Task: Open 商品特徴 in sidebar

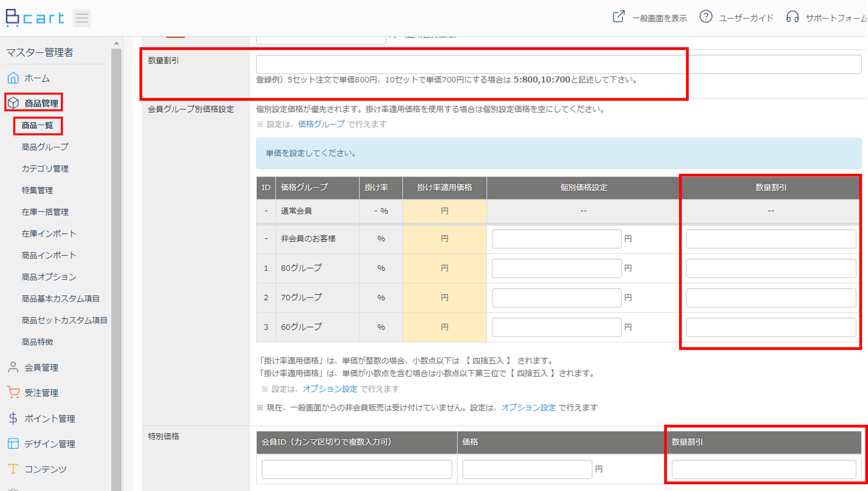Action: (x=37, y=342)
